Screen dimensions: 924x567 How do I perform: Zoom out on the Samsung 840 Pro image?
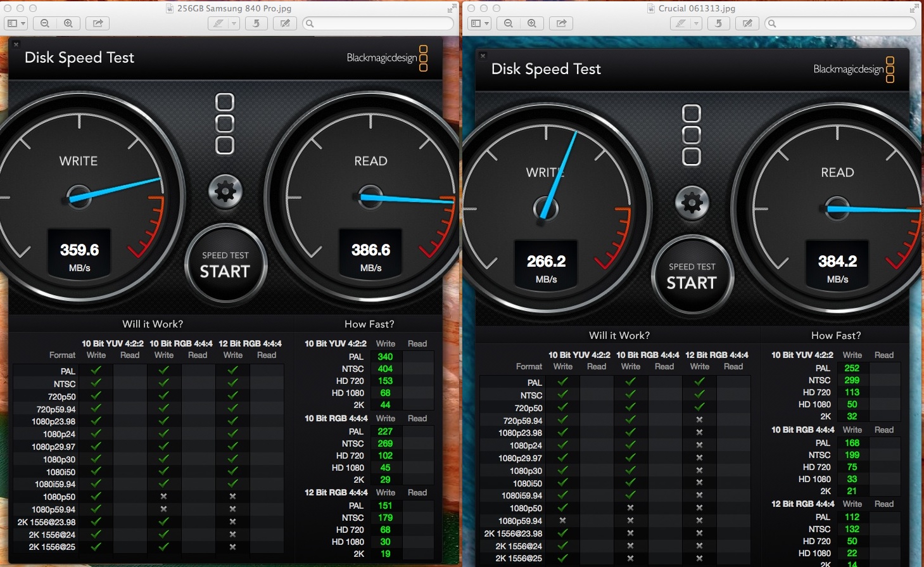tap(44, 23)
